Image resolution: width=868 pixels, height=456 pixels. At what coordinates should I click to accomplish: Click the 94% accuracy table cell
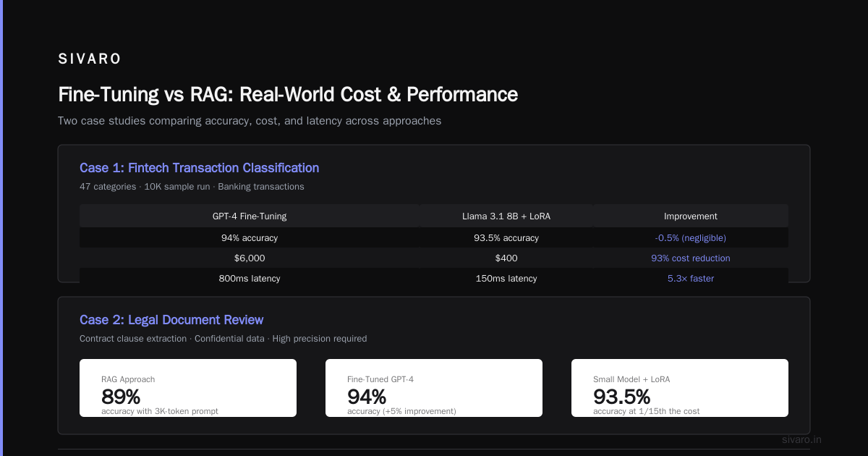coord(250,238)
